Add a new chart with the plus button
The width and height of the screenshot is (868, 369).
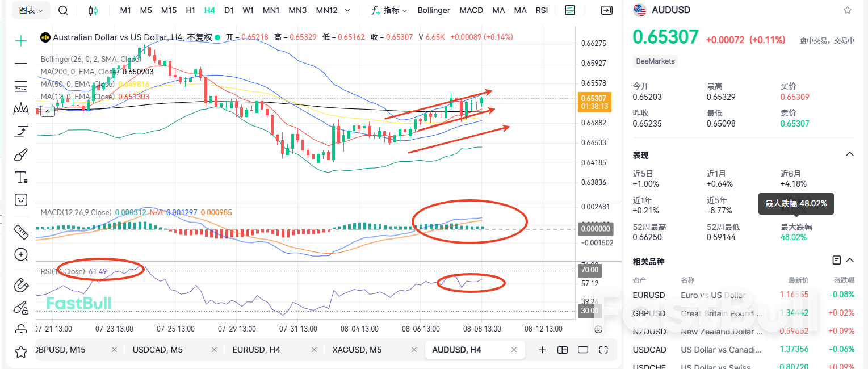click(542, 350)
